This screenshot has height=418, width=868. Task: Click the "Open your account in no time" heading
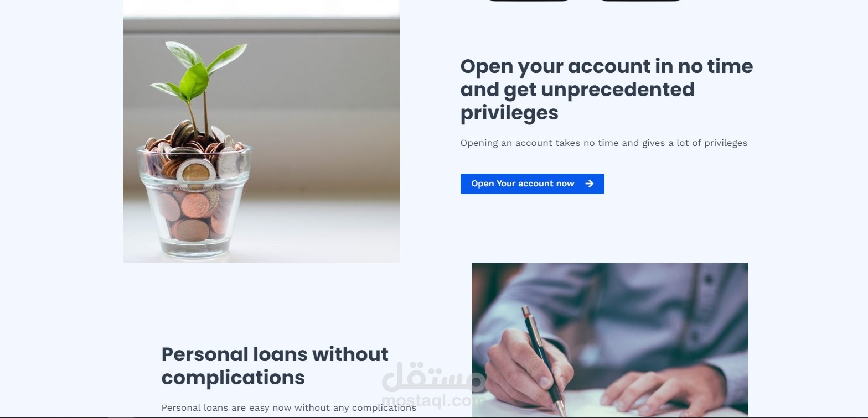click(x=607, y=66)
